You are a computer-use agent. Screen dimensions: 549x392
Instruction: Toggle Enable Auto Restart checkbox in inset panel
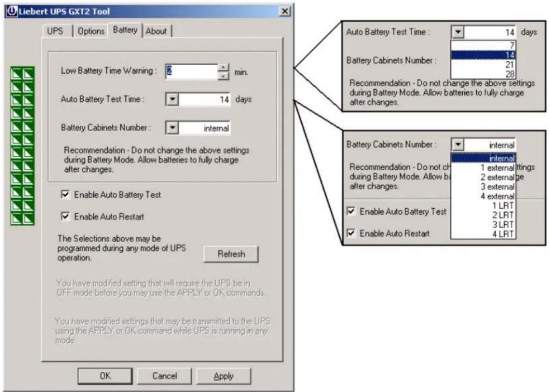pyautogui.click(x=351, y=233)
